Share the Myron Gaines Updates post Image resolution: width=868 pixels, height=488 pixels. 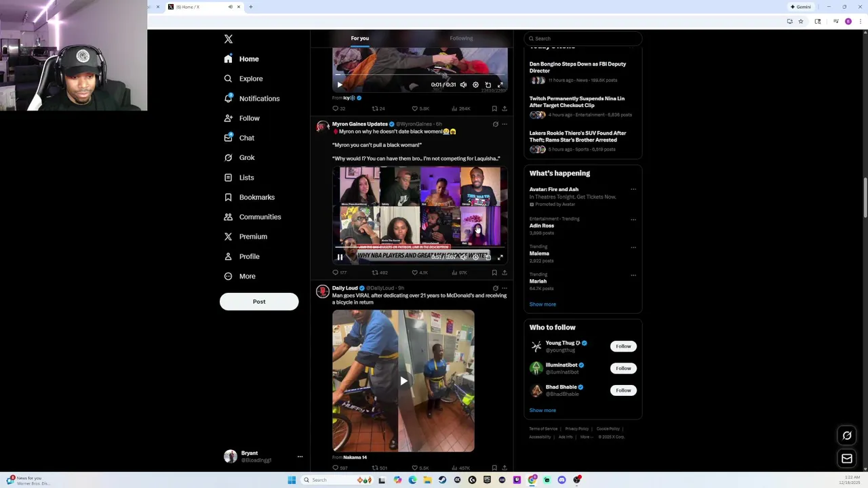504,272
